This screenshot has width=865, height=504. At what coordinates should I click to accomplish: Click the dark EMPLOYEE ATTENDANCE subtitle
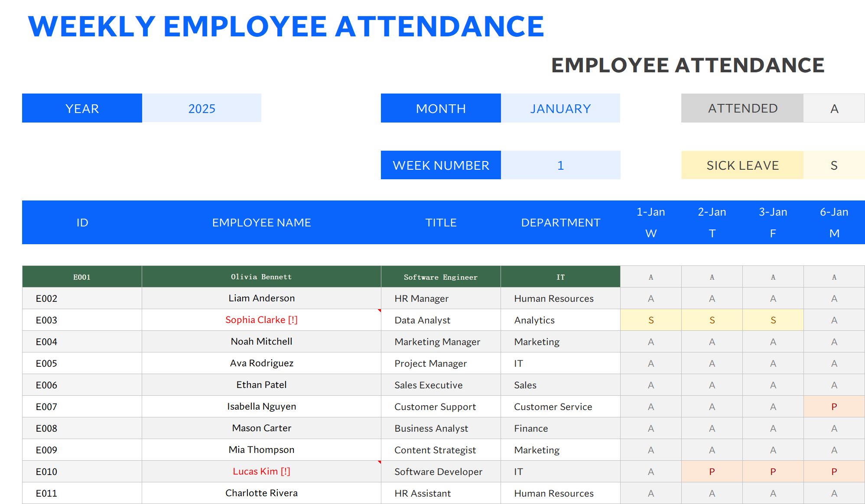pyautogui.click(x=688, y=65)
